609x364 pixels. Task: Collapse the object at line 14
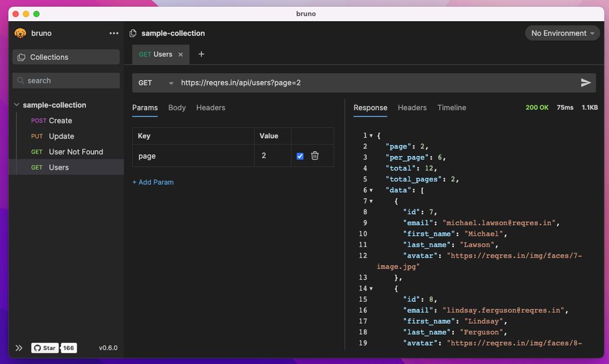click(x=371, y=289)
